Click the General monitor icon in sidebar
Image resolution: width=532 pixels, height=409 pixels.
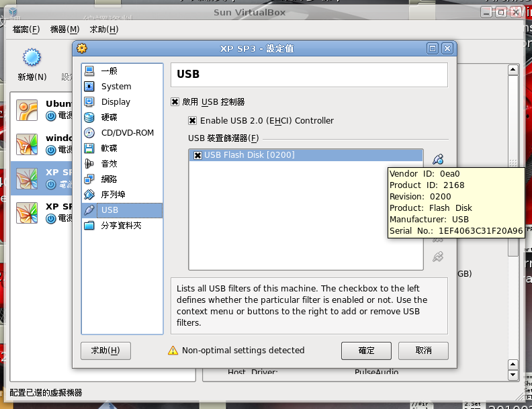[89, 71]
